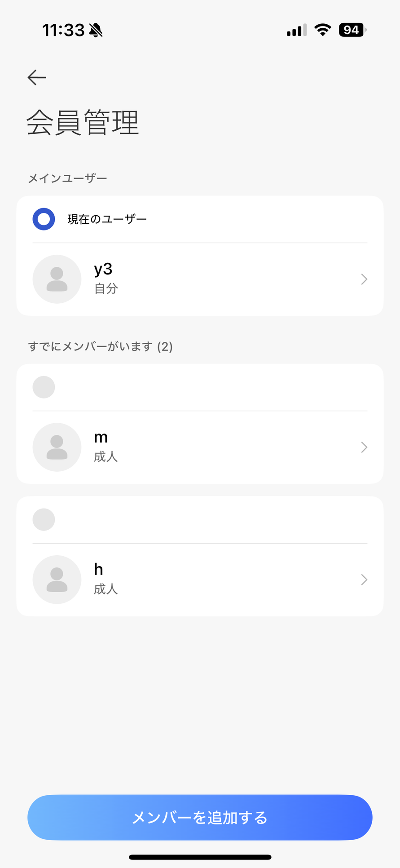Screen dimensions: 400x868
Task: Open y3 details via chevron arrow
Action: 364,279
